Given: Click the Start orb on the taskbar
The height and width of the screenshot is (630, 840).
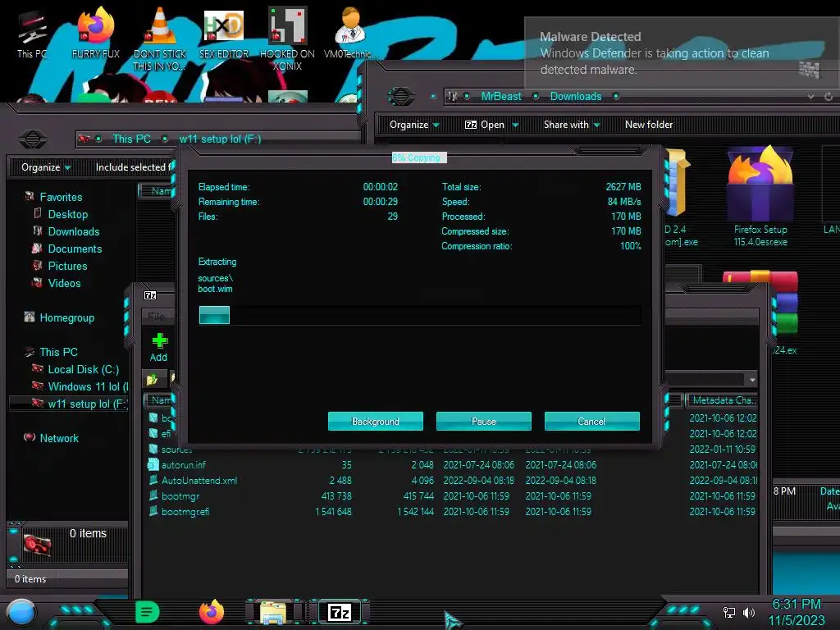Looking at the screenshot, I should [21, 612].
